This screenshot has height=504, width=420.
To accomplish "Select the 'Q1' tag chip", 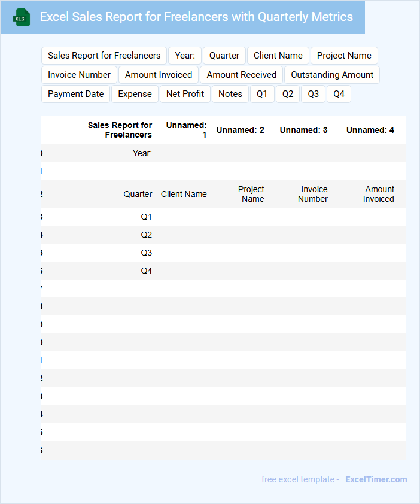I will 262,94.
